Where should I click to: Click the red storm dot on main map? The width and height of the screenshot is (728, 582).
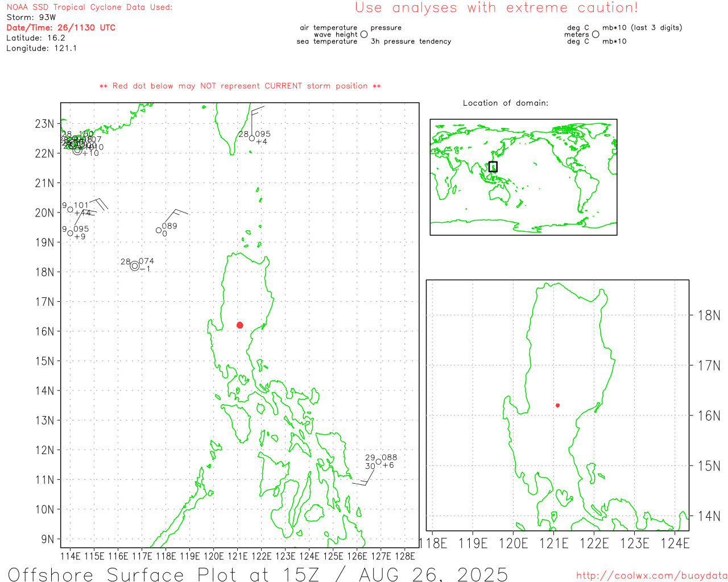click(x=239, y=325)
